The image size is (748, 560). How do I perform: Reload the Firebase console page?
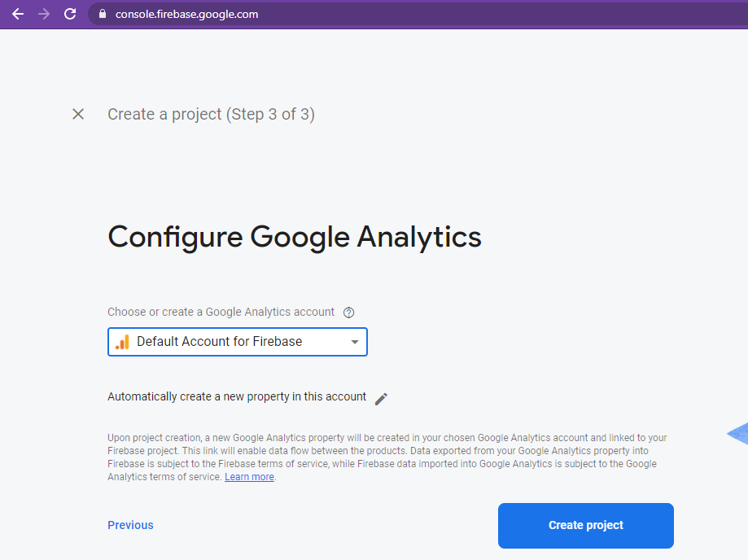70,14
